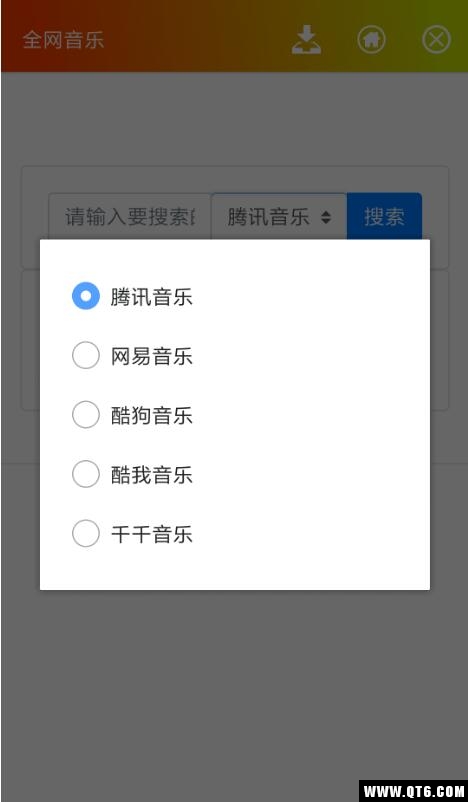Open the 腾讯音乐 source dropdown
The height and width of the screenshot is (802, 468).
(279, 217)
